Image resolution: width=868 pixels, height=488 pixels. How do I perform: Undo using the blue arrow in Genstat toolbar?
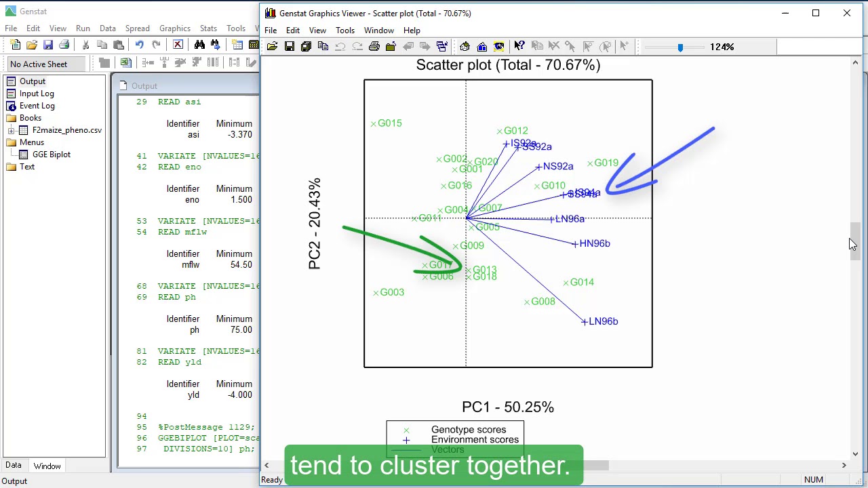[x=140, y=45]
